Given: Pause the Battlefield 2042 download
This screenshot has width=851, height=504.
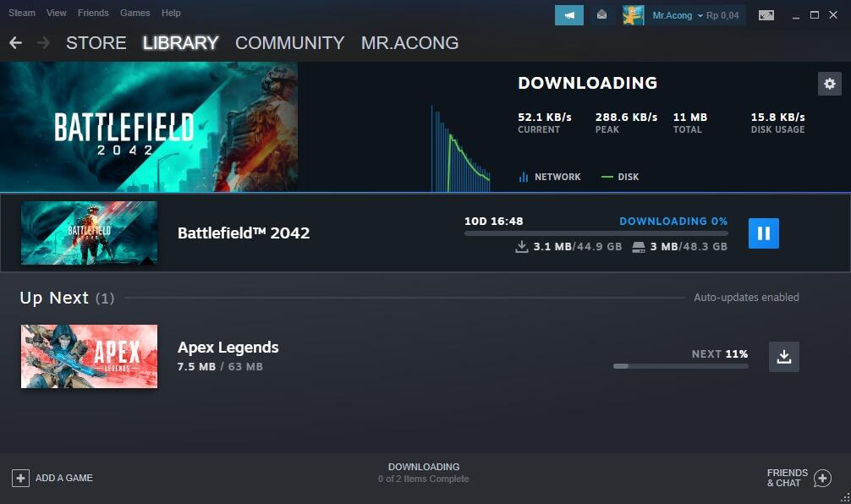Looking at the screenshot, I should (x=763, y=233).
